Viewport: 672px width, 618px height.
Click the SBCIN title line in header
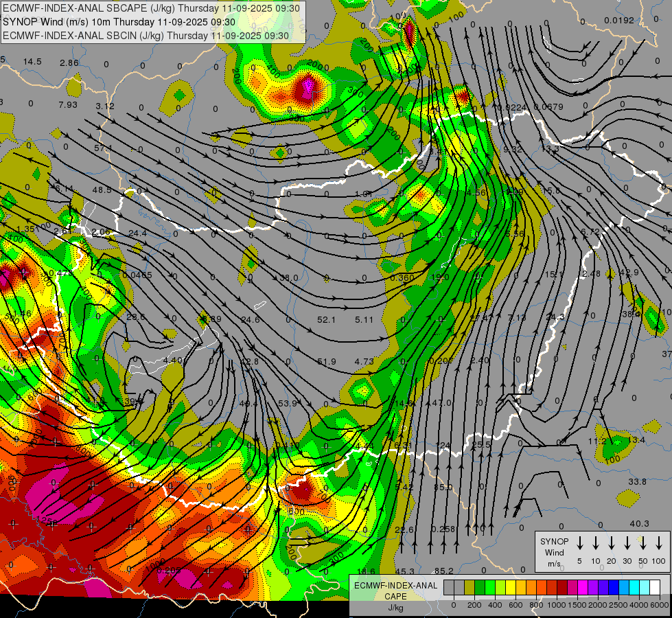click(x=146, y=36)
